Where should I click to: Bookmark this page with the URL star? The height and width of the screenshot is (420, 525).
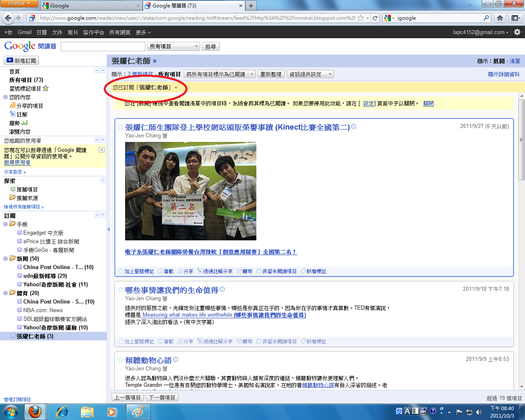pos(361,18)
